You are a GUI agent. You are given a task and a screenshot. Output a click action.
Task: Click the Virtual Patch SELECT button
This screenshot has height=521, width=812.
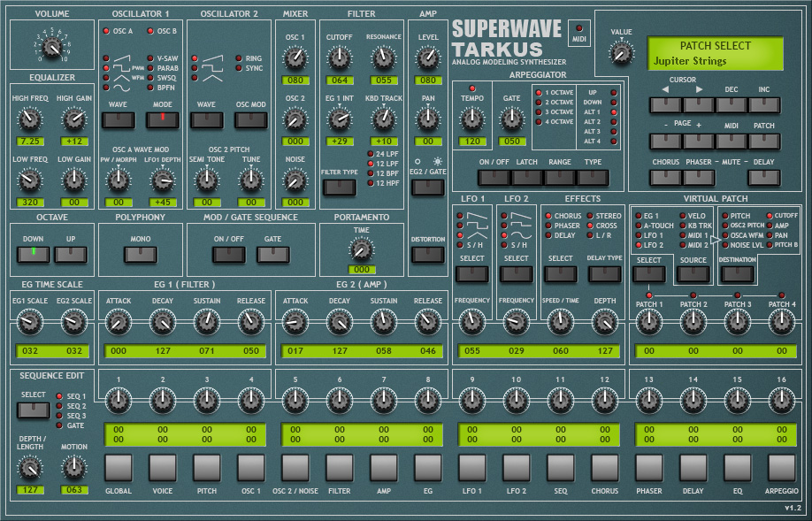click(x=649, y=274)
